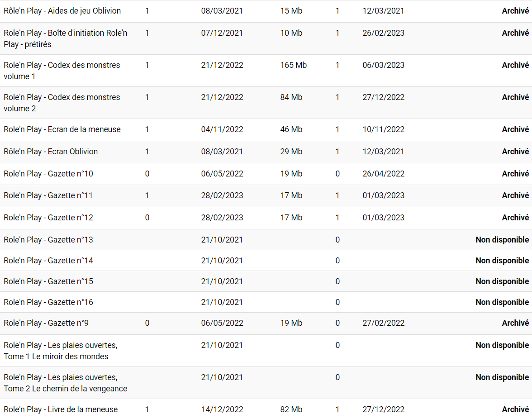Click Non disponible status for Gazette n°15
Screen dimensions: 532x414
pyautogui.click(x=502, y=281)
